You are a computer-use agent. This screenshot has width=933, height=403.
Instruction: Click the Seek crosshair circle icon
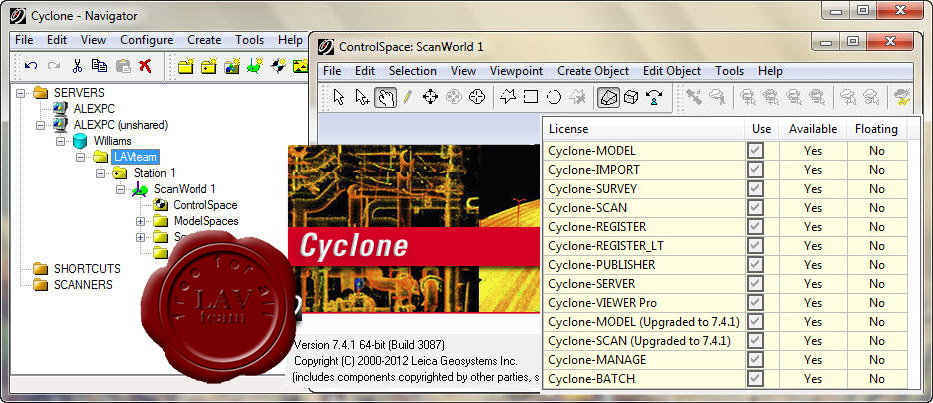pyautogui.click(x=477, y=97)
